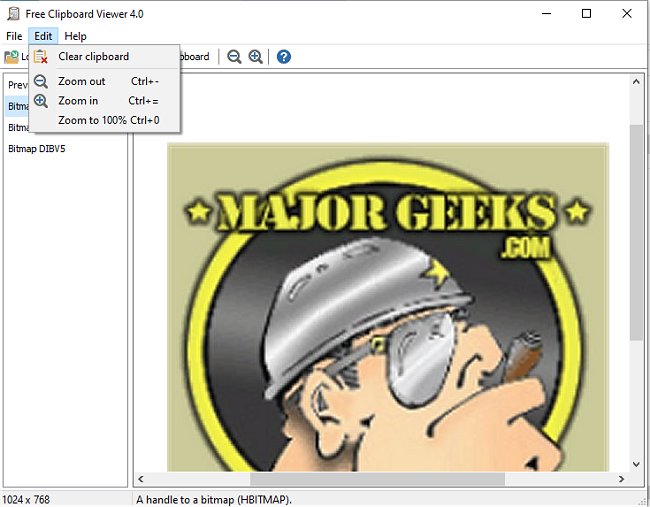The image size is (650, 507).
Task: Click the HBITMAP description in status bar
Action: pos(214,500)
